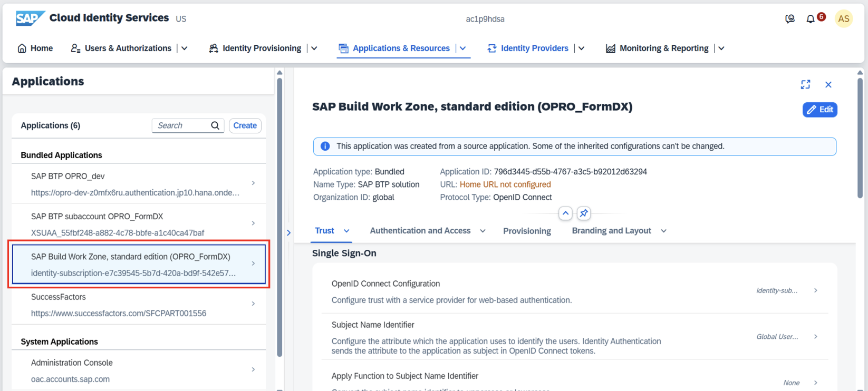Click the search magnifier icon
Viewport: 868px width, 391px height.
coord(215,125)
